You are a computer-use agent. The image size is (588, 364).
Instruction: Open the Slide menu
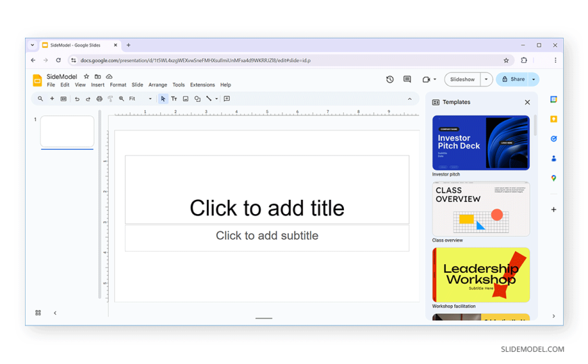[137, 85]
